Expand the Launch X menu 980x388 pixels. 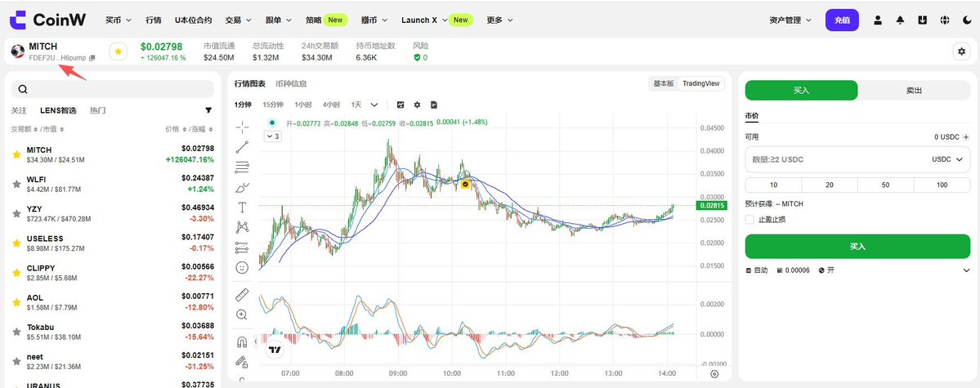(x=424, y=20)
